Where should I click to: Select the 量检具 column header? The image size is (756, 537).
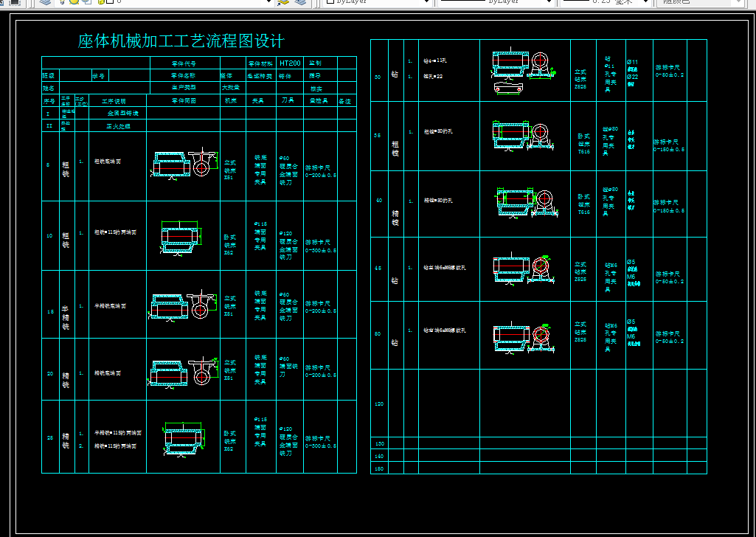319,101
